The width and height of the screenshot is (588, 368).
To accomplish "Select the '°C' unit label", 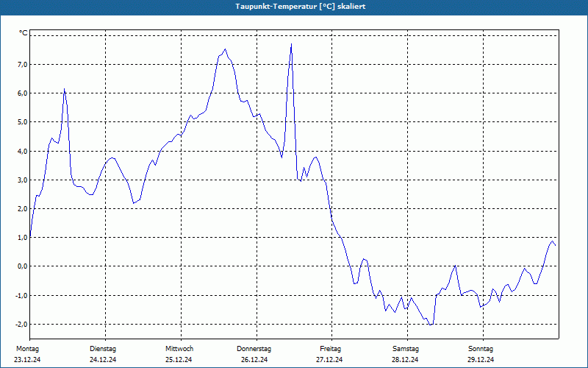I will [24, 33].
